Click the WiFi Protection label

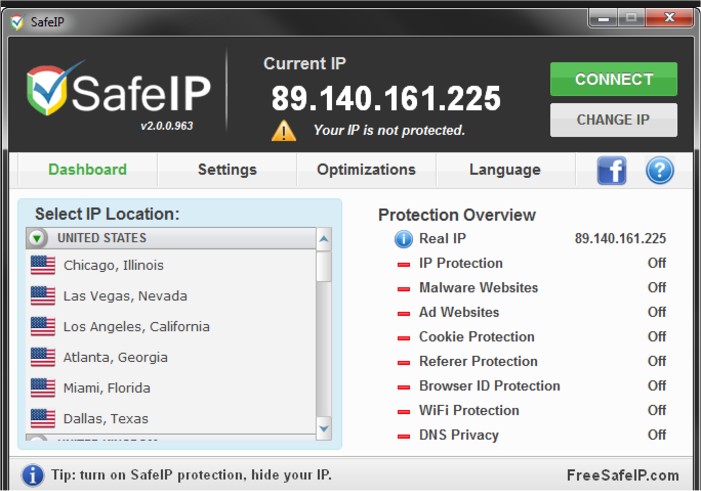[469, 411]
